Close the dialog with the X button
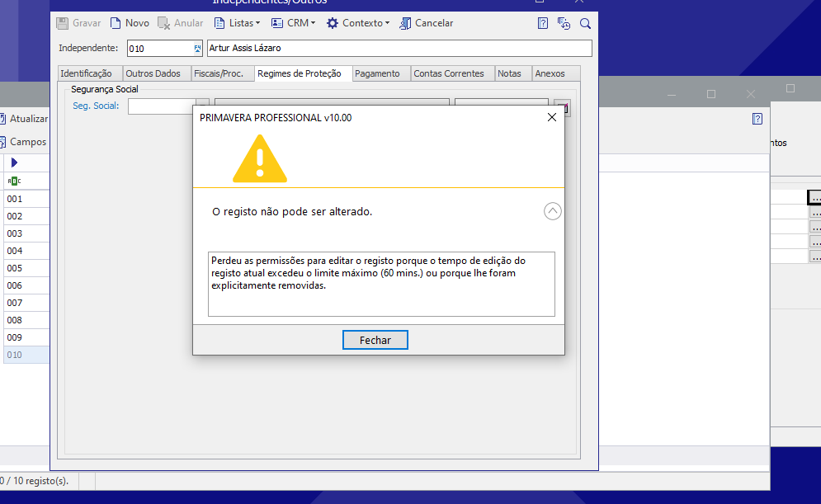 tap(552, 117)
